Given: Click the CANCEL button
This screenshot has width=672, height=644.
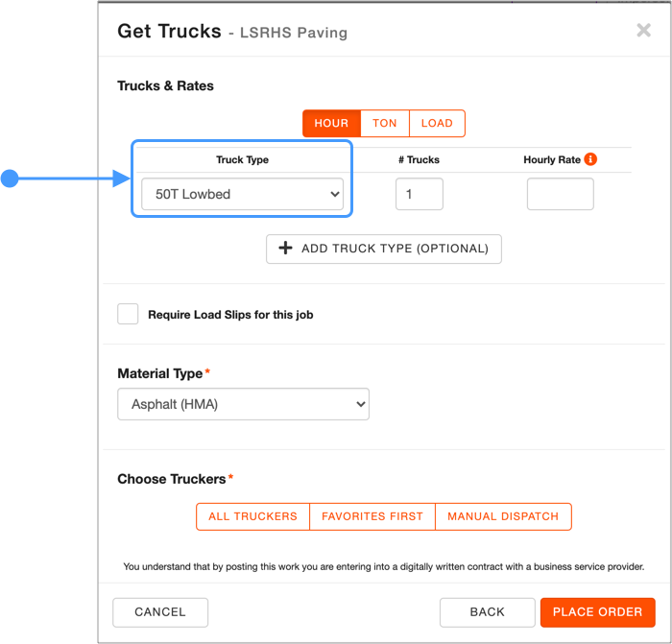Looking at the screenshot, I should (160, 612).
